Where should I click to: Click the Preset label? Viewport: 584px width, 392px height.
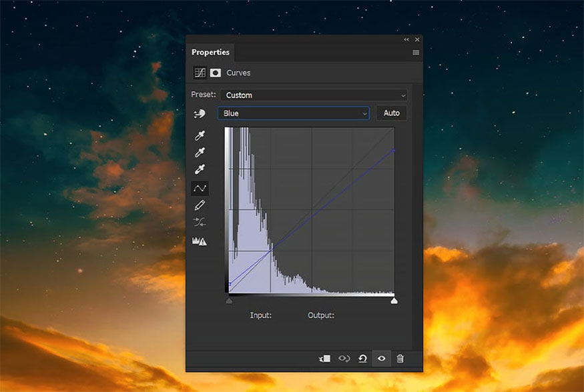point(204,95)
